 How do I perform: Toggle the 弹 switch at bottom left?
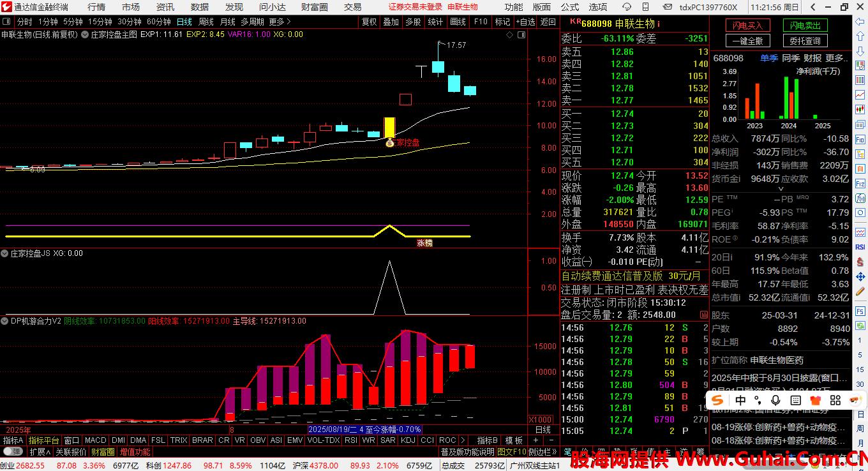click(x=13, y=452)
